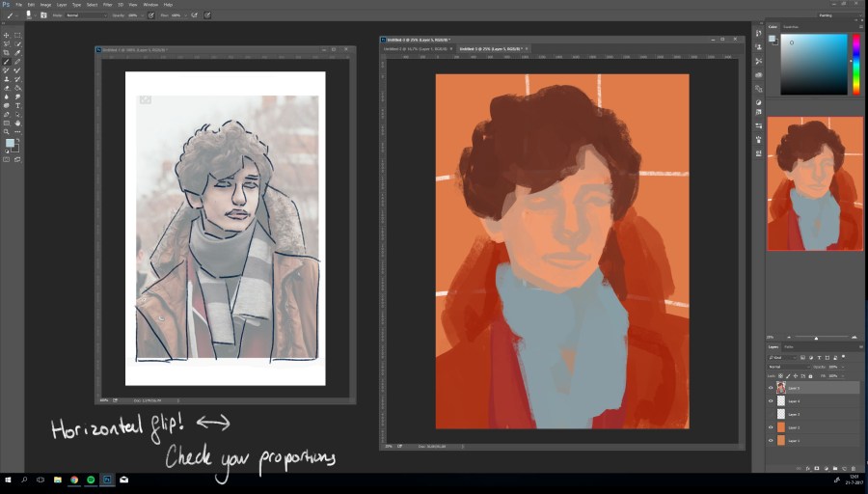Select the Zoom tool in the toolbox
Image resolution: width=868 pixels, height=494 pixels.
[x=7, y=132]
